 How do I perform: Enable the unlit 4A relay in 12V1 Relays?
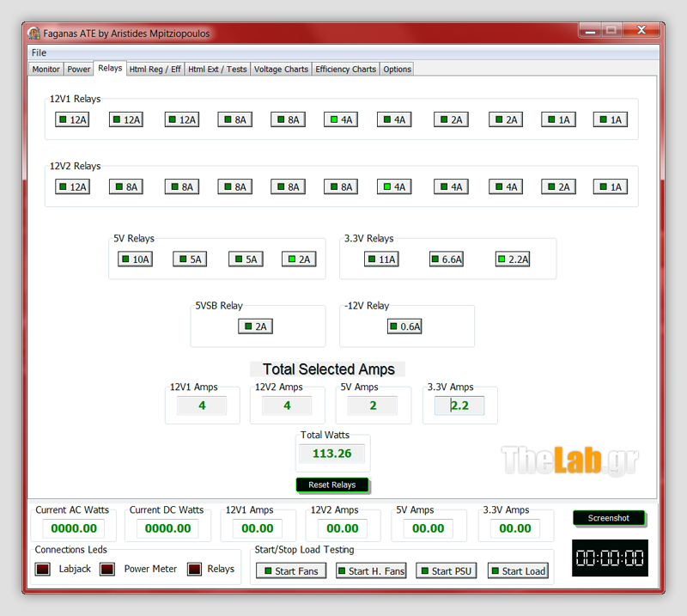[x=394, y=119]
